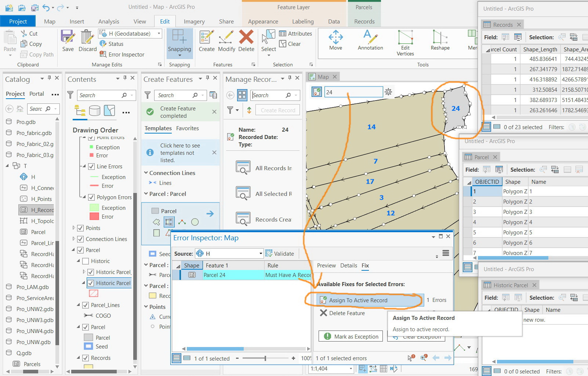The width and height of the screenshot is (588, 376).
Task: Toggle Parcel_Lines layer visibility
Action: coord(86,305)
